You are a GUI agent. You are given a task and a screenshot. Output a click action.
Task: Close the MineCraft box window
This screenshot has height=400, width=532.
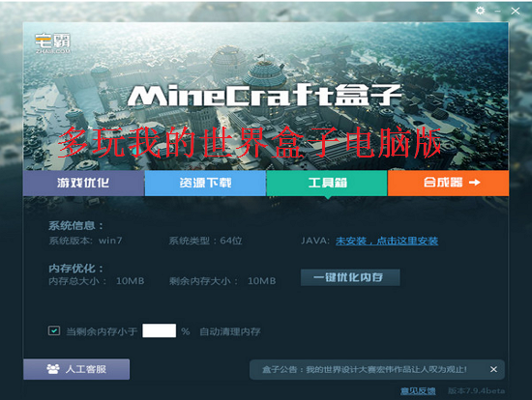(x=515, y=11)
